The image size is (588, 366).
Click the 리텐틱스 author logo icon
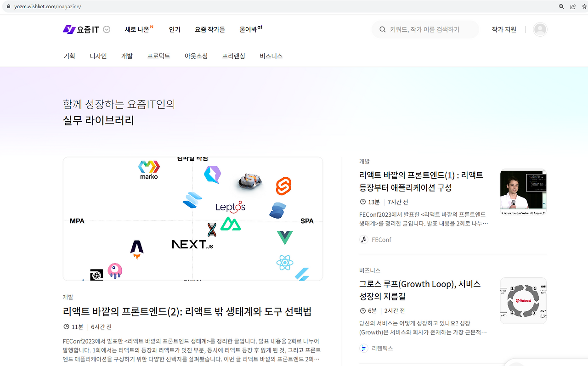tap(364, 349)
